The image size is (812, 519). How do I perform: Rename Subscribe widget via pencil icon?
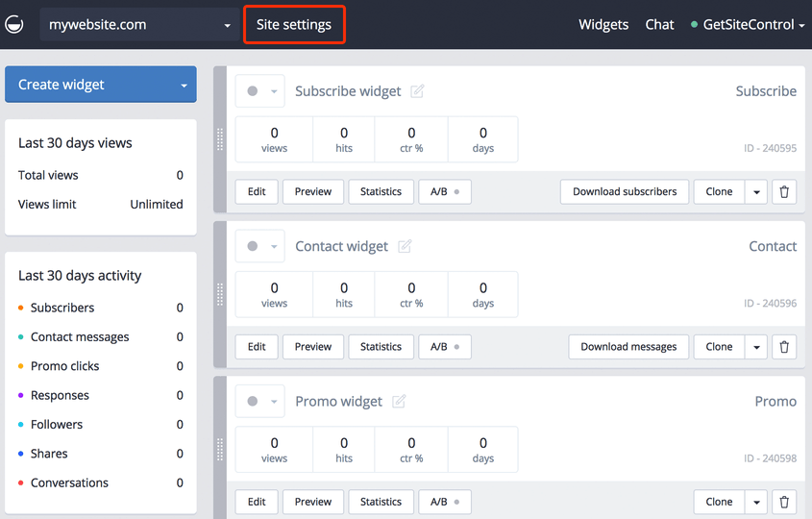click(x=417, y=91)
